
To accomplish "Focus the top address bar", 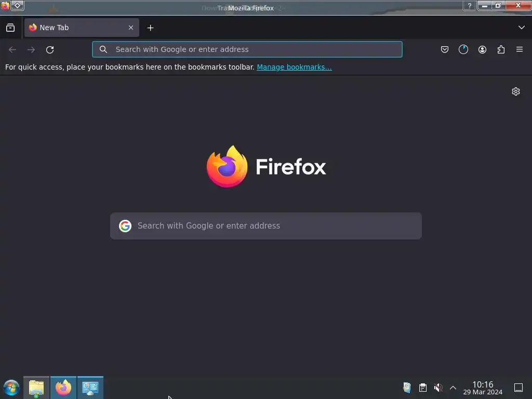I will click(x=247, y=49).
